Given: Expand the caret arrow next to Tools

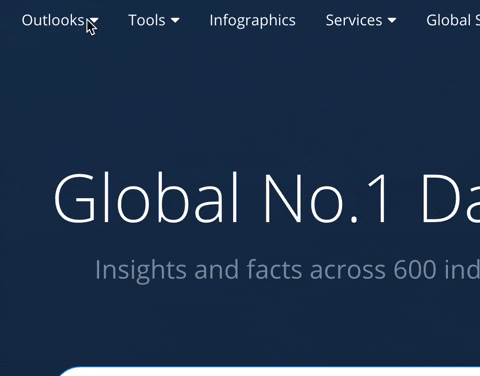Looking at the screenshot, I should coord(175,21).
